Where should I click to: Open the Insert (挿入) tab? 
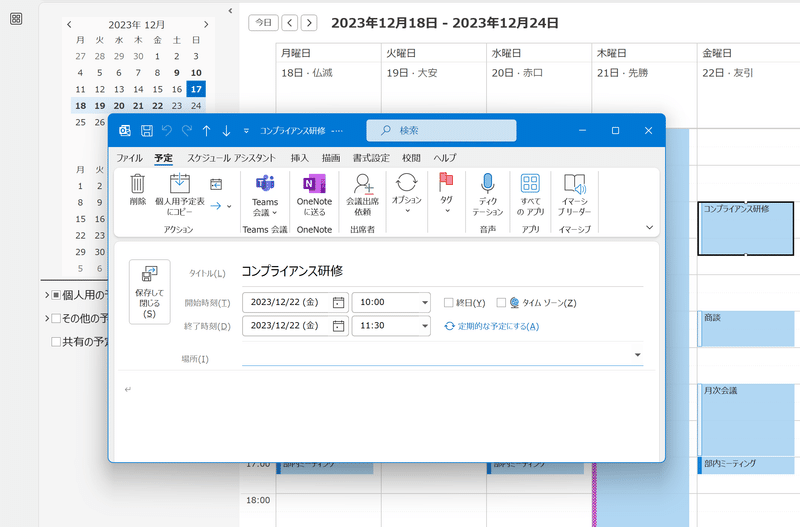(300, 158)
